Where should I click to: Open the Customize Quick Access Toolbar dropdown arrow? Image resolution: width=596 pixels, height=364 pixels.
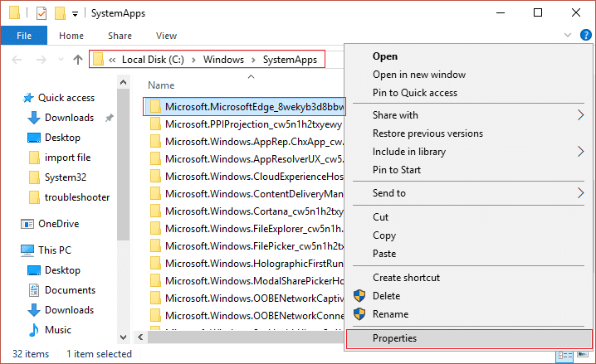coord(76,14)
